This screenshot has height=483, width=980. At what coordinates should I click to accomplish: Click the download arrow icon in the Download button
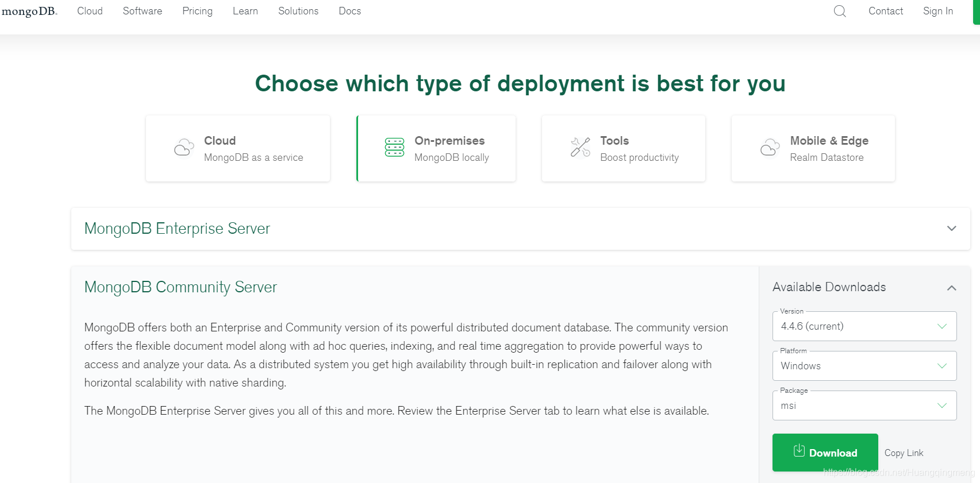click(799, 451)
